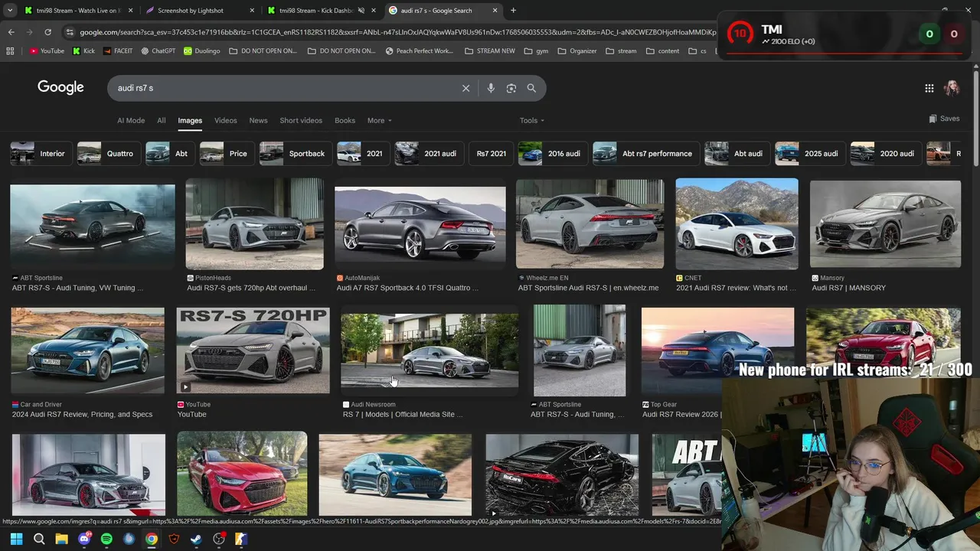Close the audi rs7 s Google Search tab
The height and width of the screenshot is (551, 980).
point(495,11)
